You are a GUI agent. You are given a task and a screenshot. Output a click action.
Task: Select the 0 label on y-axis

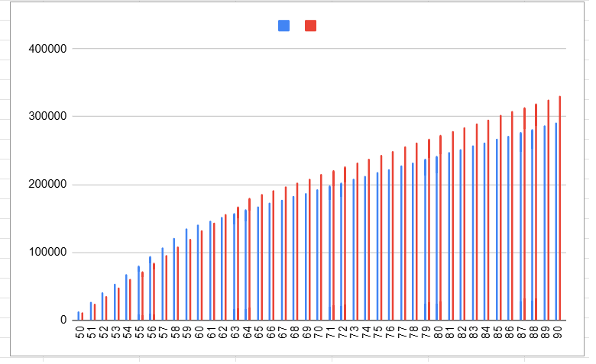point(64,321)
